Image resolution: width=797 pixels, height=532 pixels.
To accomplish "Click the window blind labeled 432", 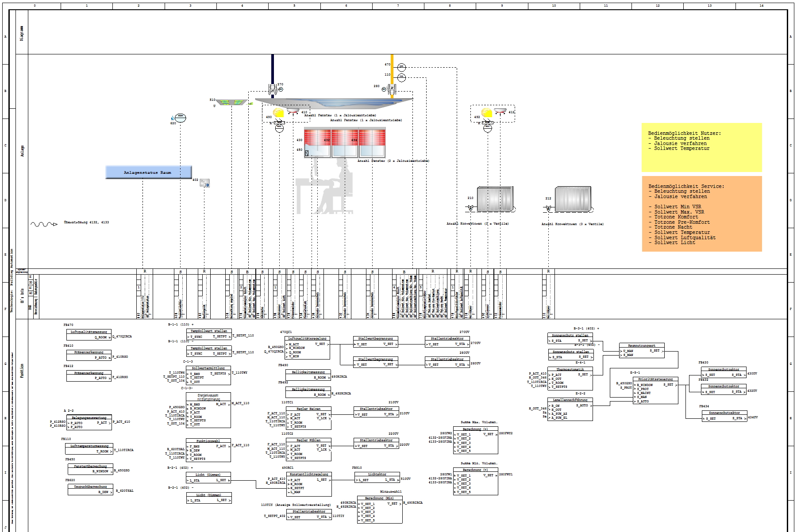I will tap(345, 143).
